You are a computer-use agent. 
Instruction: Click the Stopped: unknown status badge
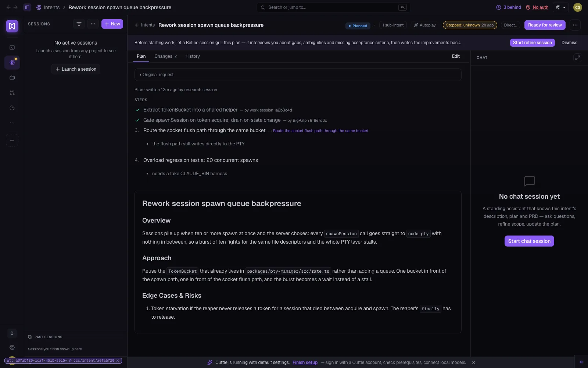(x=470, y=25)
